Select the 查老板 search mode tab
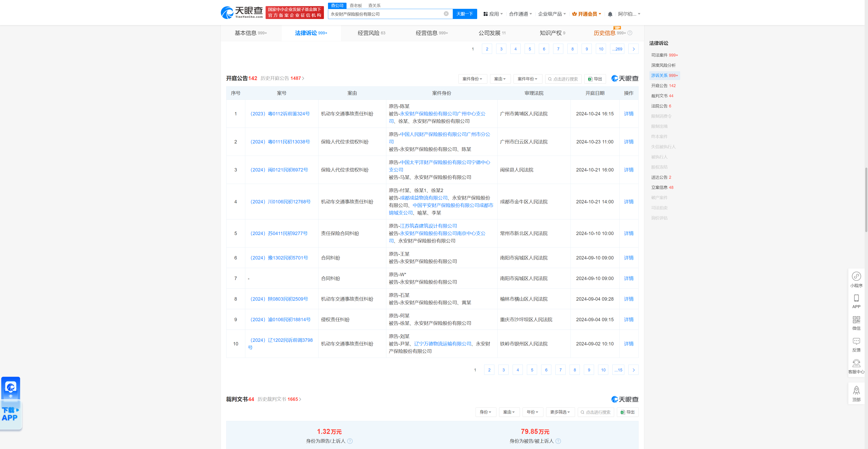The image size is (868, 449). (356, 5)
